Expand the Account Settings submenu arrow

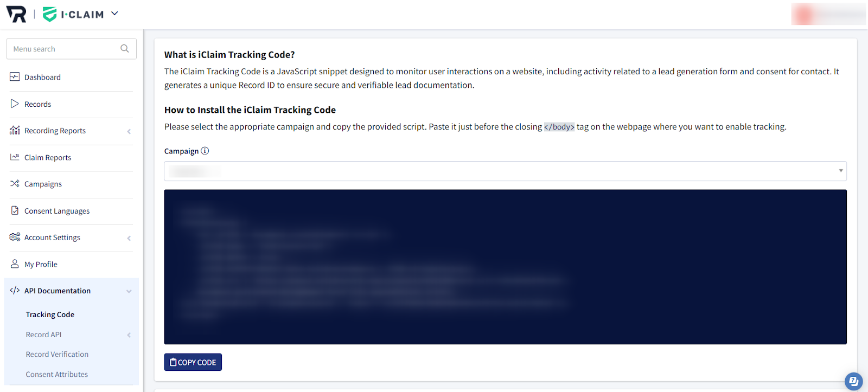tap(129, 238)
